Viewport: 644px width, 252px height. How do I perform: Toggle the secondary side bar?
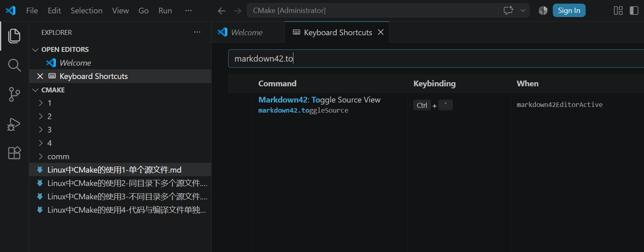pyautogui.click(x=634, y=11)
